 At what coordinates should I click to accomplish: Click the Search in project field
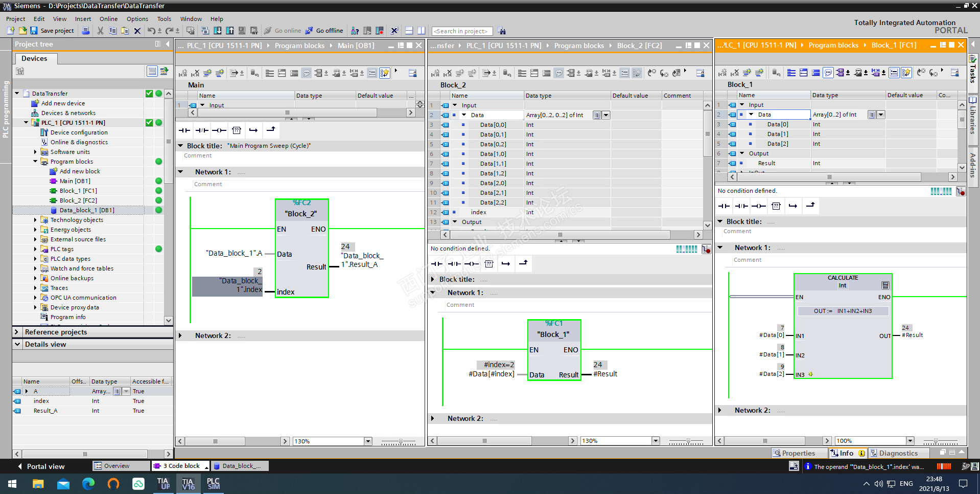(462, 31)
